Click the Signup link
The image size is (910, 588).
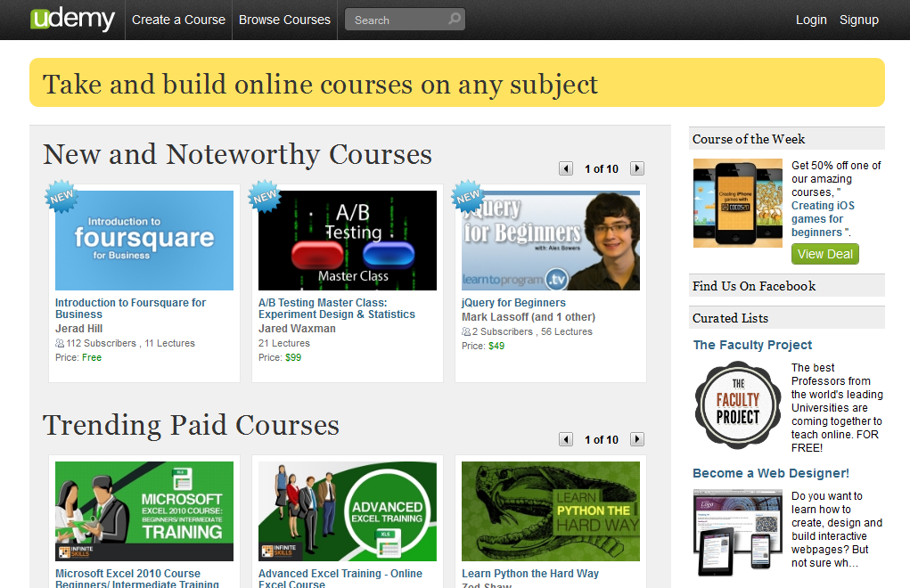(x=858, y=20)
